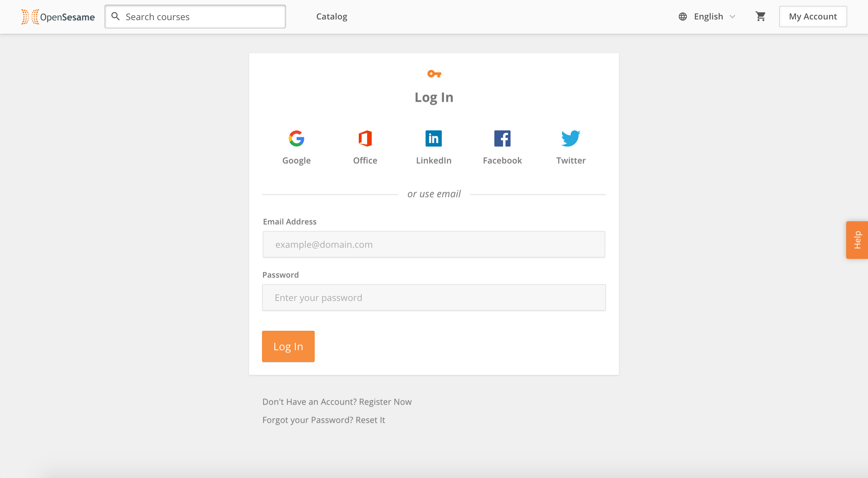
Task: Focus the Email Address field
Action: tap(434, 244)
